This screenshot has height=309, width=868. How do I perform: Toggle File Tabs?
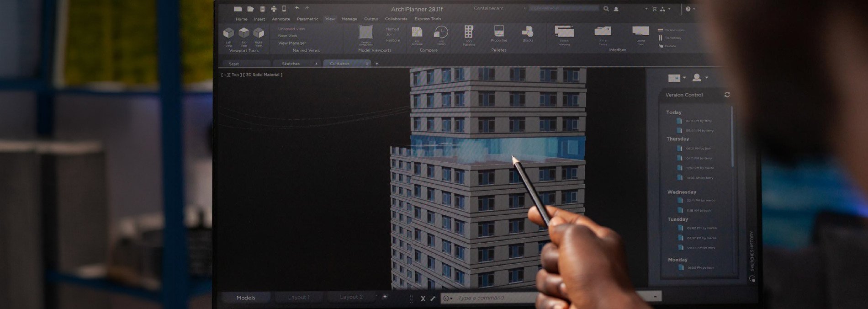point(603,36)
